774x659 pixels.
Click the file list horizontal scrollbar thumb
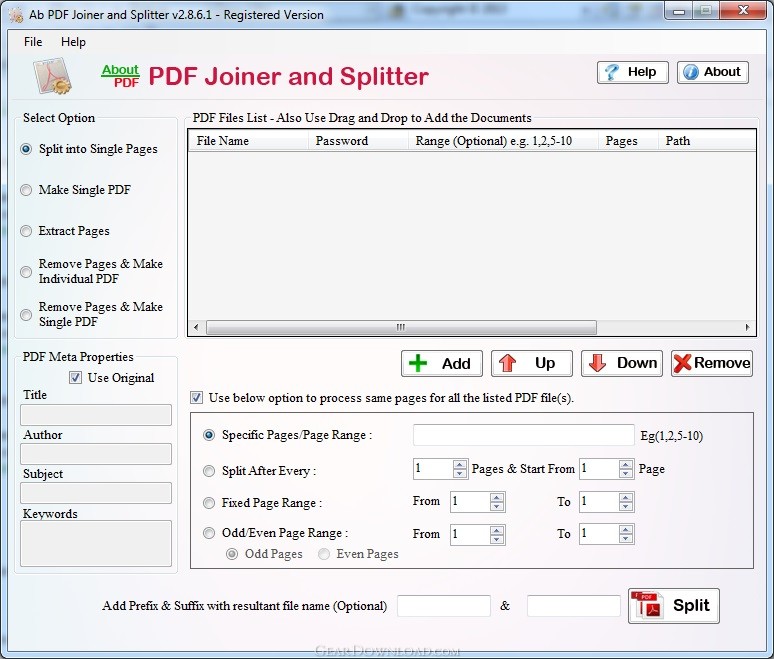[401, 327]
